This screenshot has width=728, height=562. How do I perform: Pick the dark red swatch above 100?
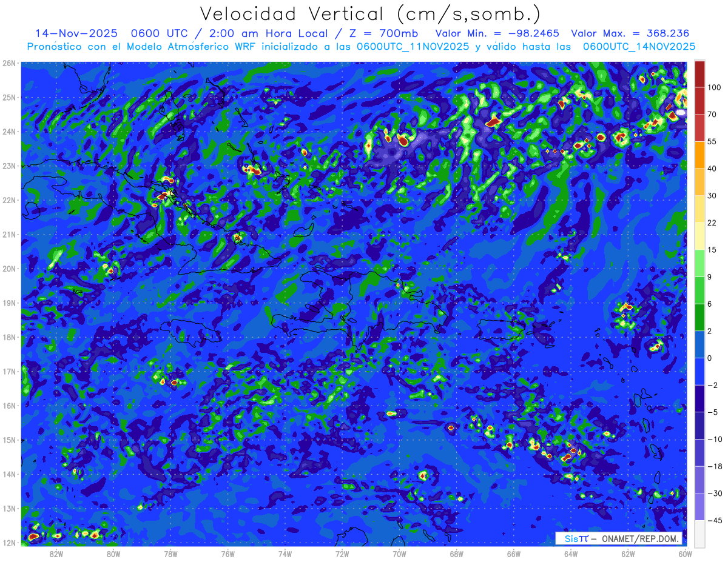pos(699,74)
